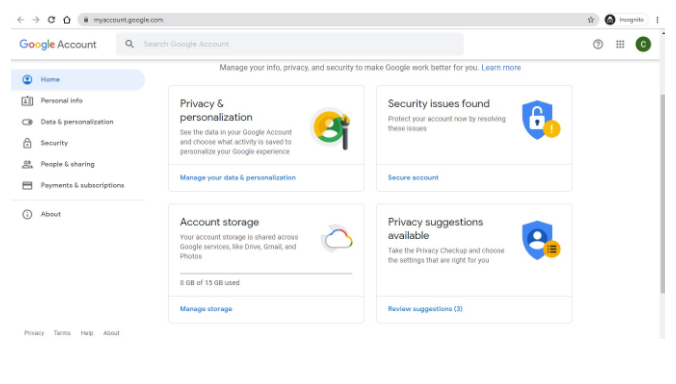Click the browser forward arrow

coord(36,20)
